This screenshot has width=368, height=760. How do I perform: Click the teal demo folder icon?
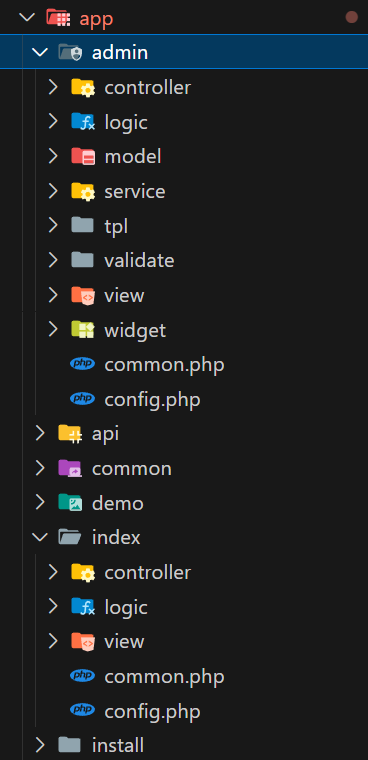pyautogui.click(x=70, y=503)
